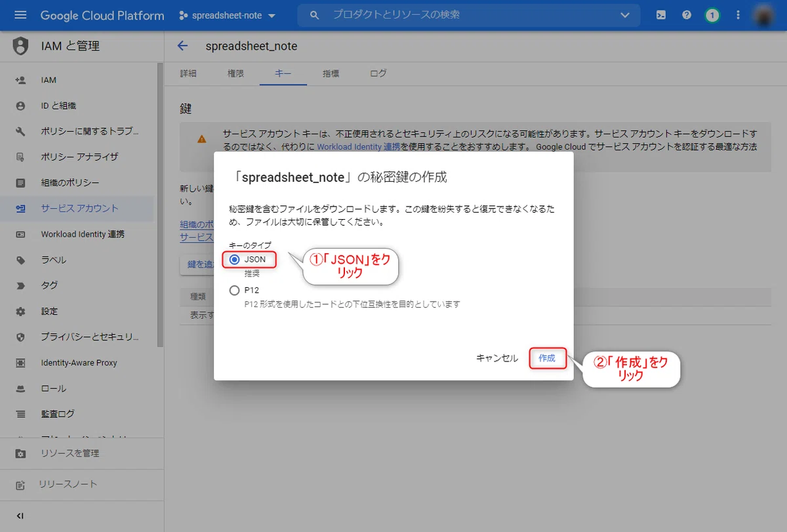Image resolution: width=787 pixels, height=532 pixels.
Task: Click キャンセル in the key dialog
Action: pos(497,358)
